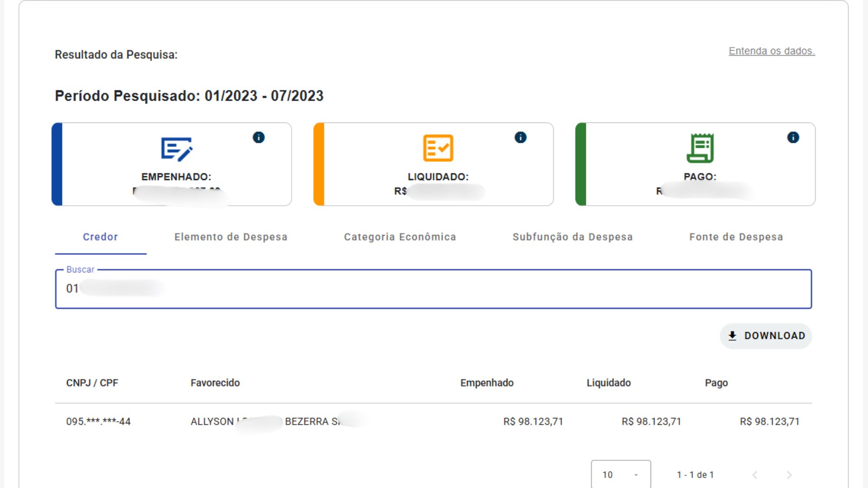Click the info icon on Pago card
This screenshot has height=488, width=868.
[x=793, y=137]
